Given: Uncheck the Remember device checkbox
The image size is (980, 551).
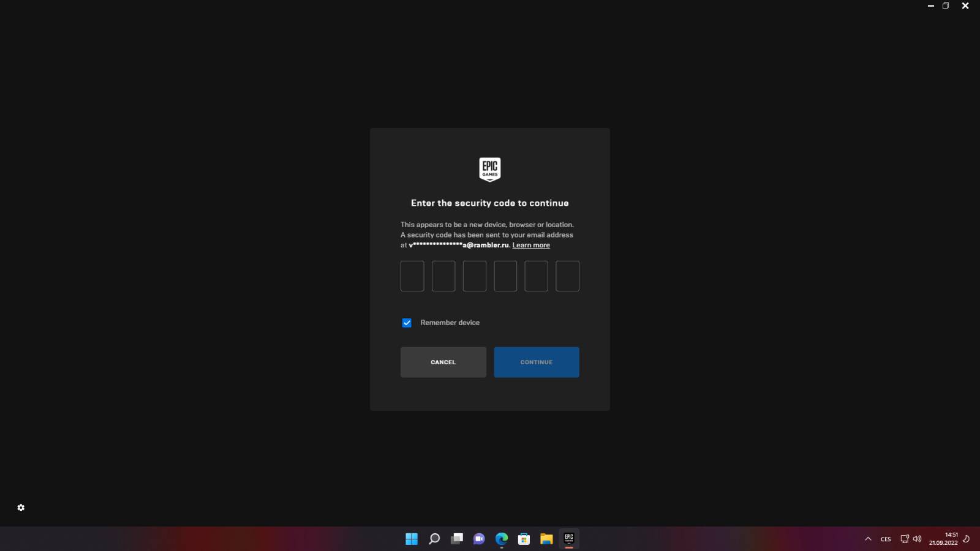Looking at the screenshot, I should coord(407,323).
